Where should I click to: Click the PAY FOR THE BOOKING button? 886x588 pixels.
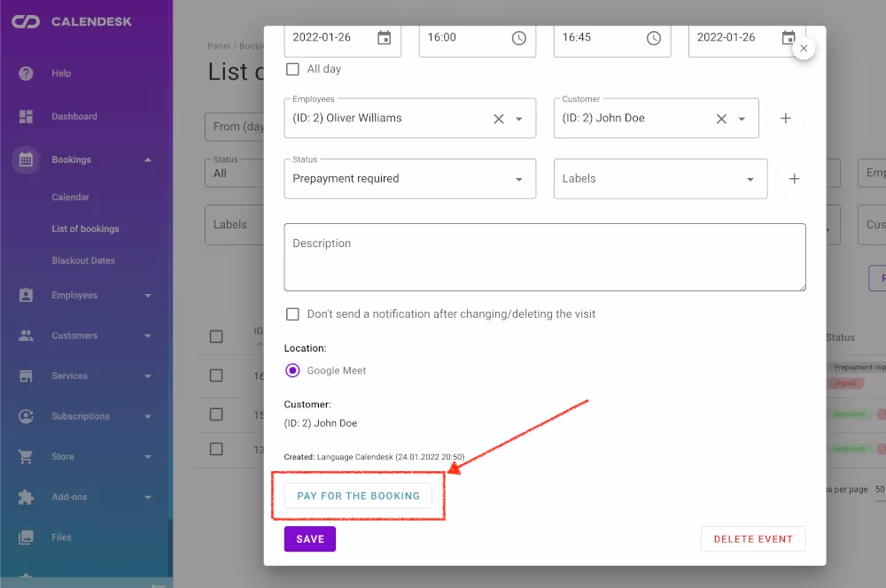[x=358, y=496]
